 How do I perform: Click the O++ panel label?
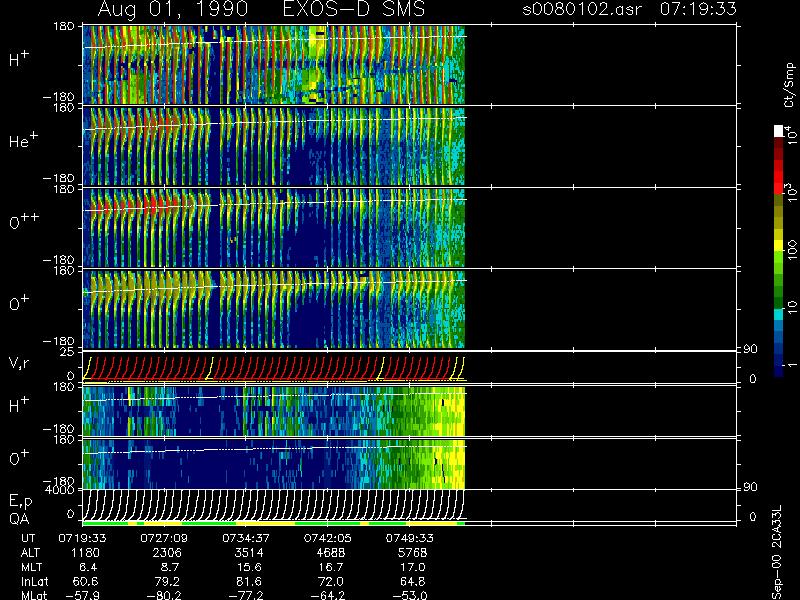(24, 222)
